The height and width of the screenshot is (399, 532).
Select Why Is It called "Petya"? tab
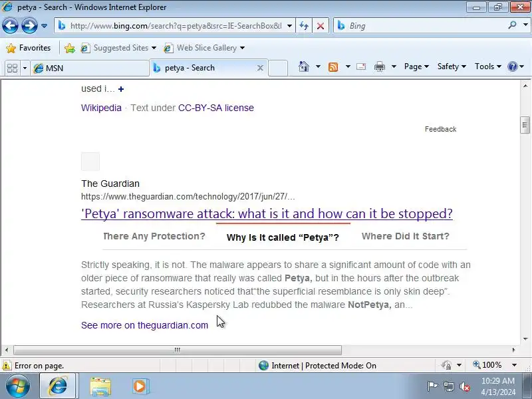tap(283, 237)
